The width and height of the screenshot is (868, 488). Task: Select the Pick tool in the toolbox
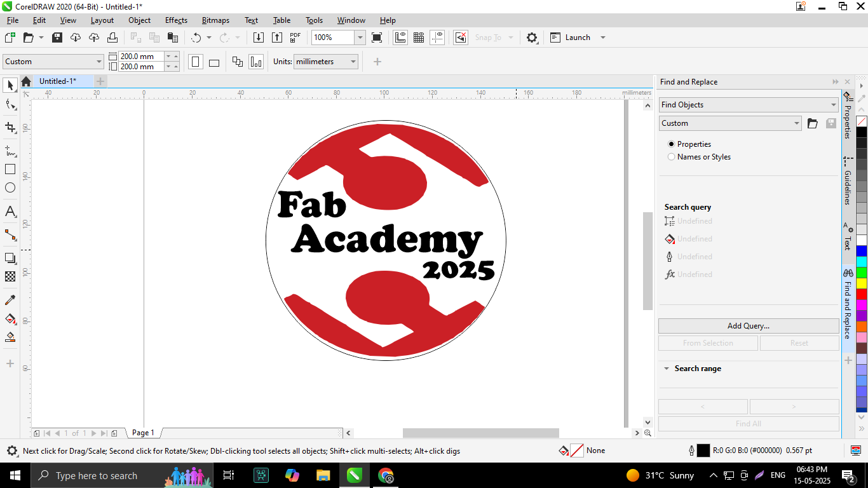[x=10, y=85]
